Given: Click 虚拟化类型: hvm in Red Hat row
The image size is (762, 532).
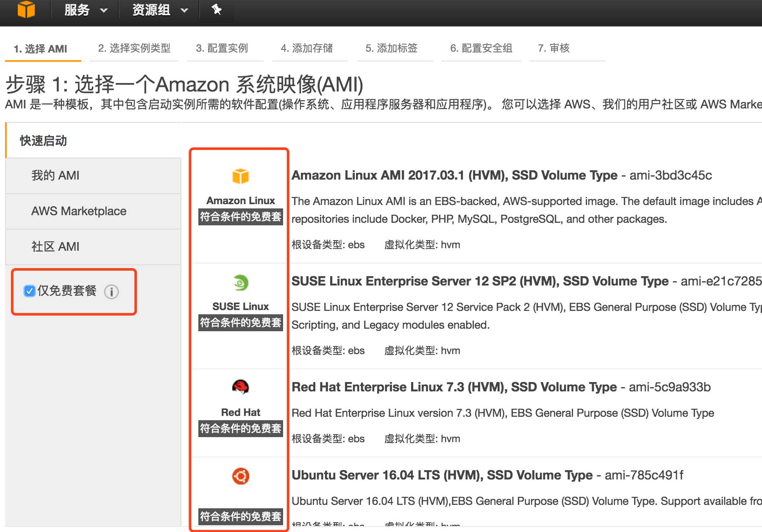Looking at the screenshot, I should click(x=422, y=439).
